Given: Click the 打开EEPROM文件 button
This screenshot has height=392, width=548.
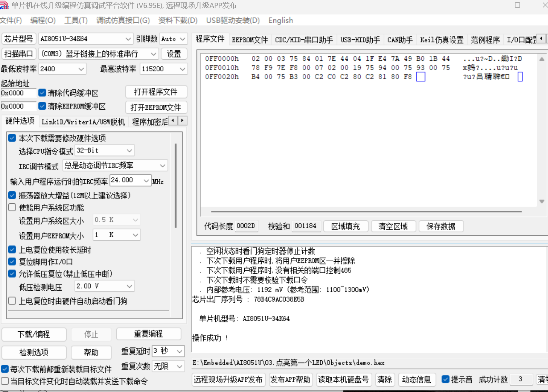Looking at the screenshot, I should [156, 108].
